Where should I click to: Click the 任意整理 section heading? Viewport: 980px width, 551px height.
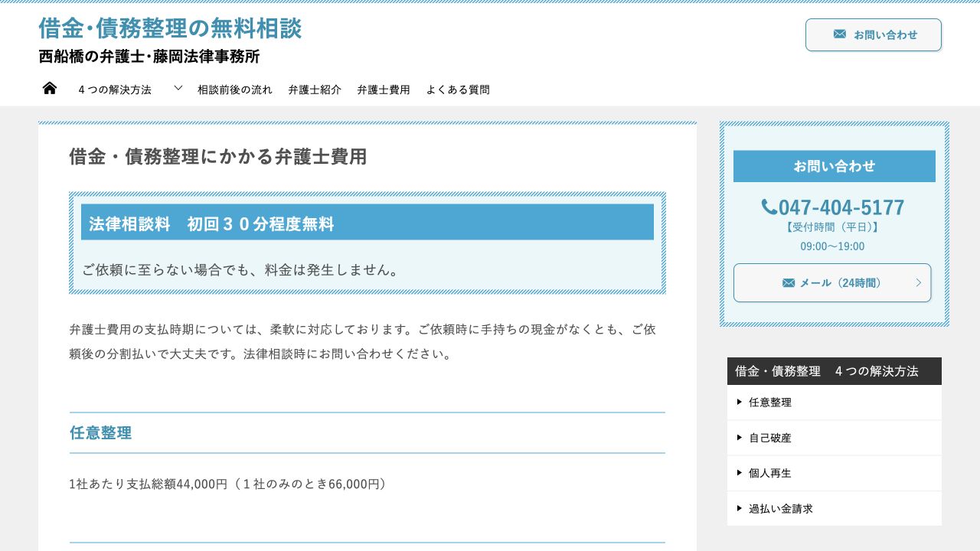point(100,432)
